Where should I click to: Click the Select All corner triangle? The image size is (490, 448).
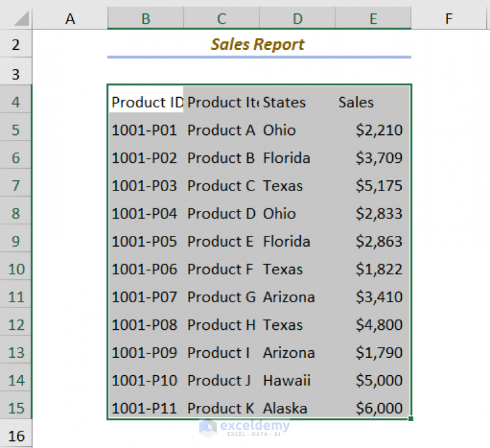point(21,19)
